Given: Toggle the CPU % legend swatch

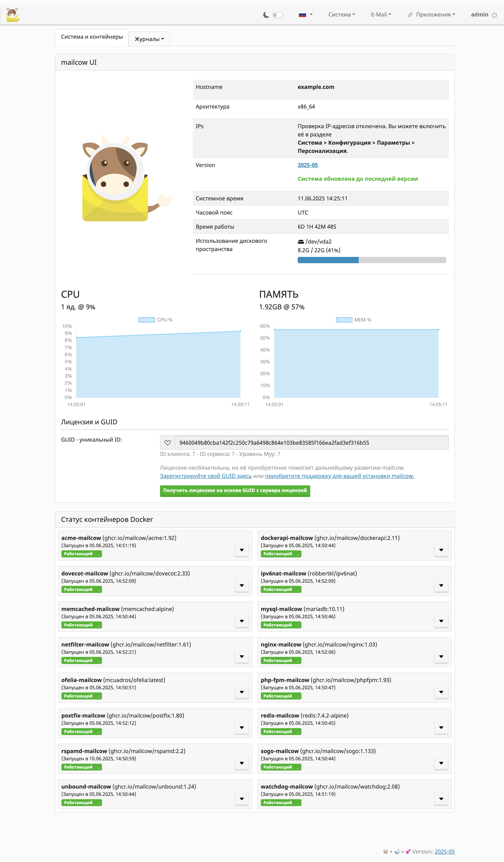Looking at the screenshot, I should (x=146, y=320).
